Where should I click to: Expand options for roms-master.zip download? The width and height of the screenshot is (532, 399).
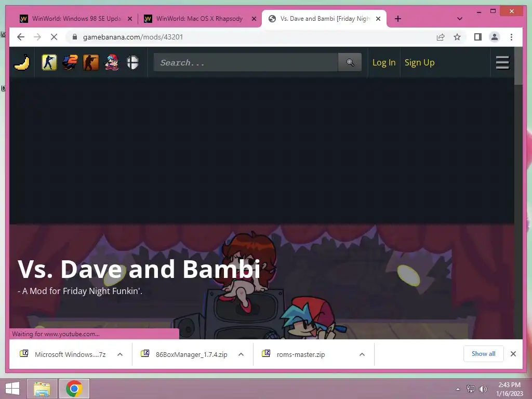pos(362,354)
